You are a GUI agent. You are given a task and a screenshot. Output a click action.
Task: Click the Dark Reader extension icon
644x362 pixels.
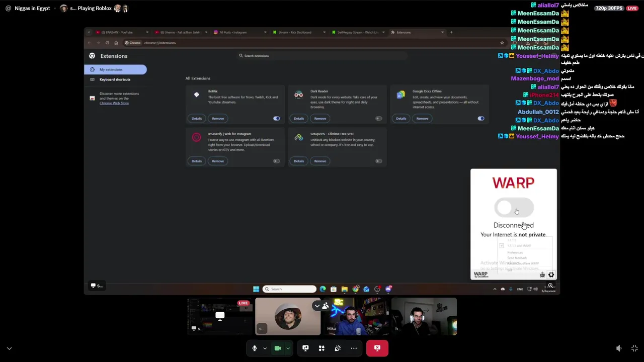[x=298, y=95]
